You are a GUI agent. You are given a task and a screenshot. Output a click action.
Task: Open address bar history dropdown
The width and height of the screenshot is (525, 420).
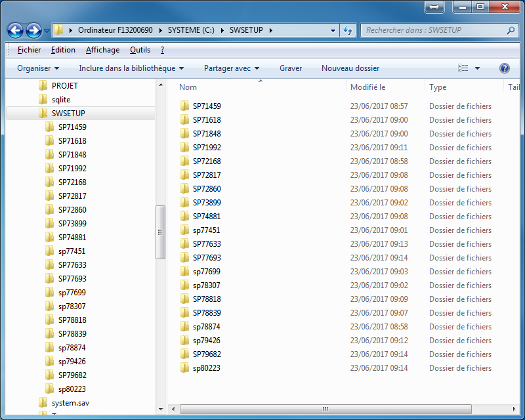click(333, 30)
